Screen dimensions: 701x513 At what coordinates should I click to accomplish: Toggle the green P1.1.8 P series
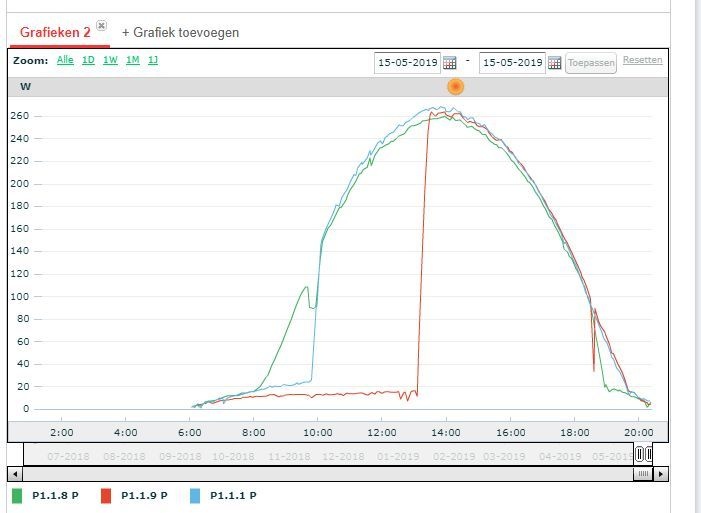(17, 496)
